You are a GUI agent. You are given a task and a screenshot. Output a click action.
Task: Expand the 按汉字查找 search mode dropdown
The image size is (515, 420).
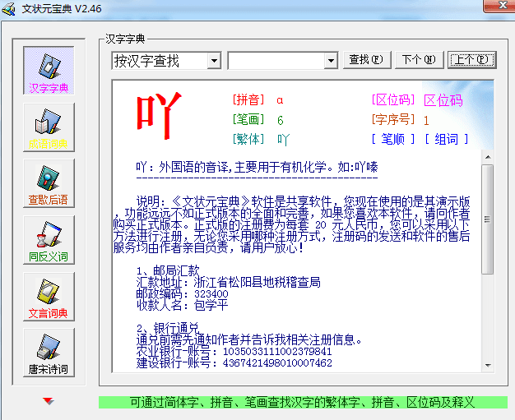point(214,61)
